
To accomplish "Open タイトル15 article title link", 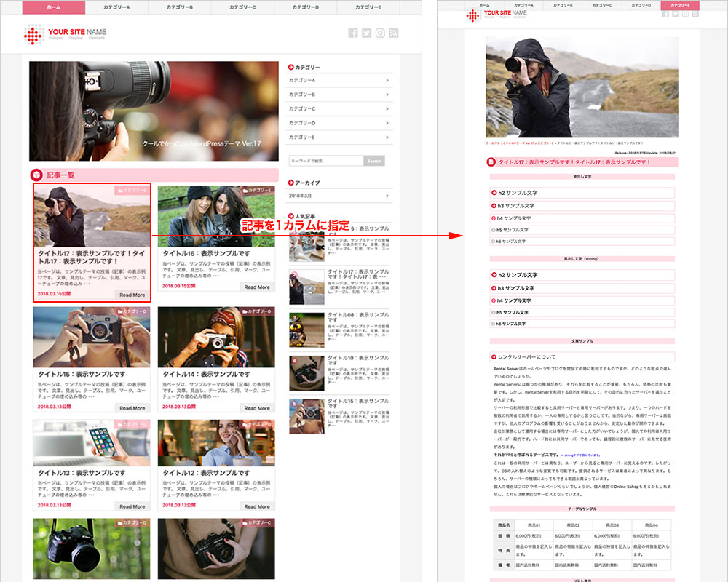I will [x=82, y=374].
